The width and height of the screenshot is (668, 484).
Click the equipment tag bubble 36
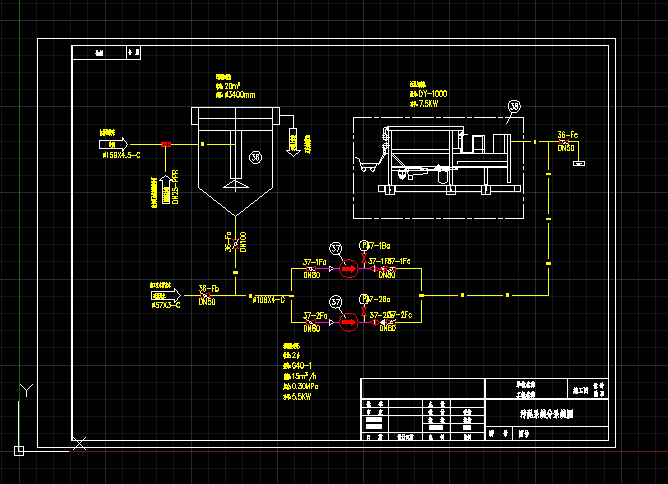255,158
